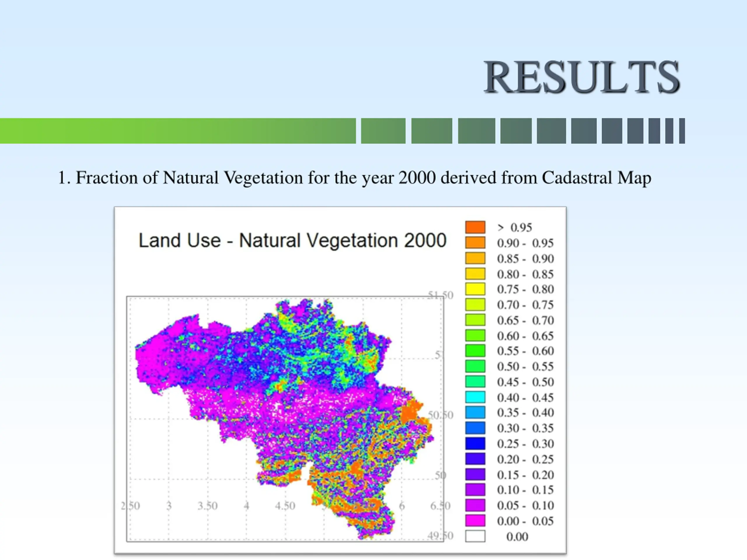Click the orange '> 0.95' legend swatch
747x560 pixels.
click(x=475, y=227)
